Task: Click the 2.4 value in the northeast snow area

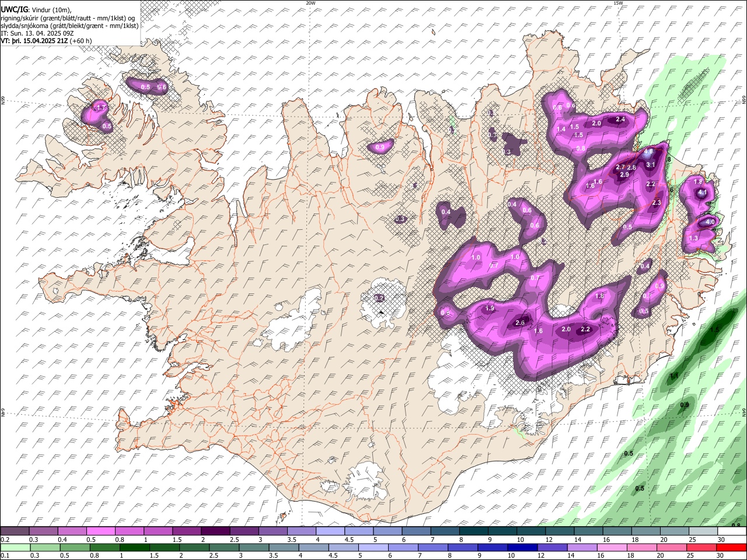Action: point(620,120)
